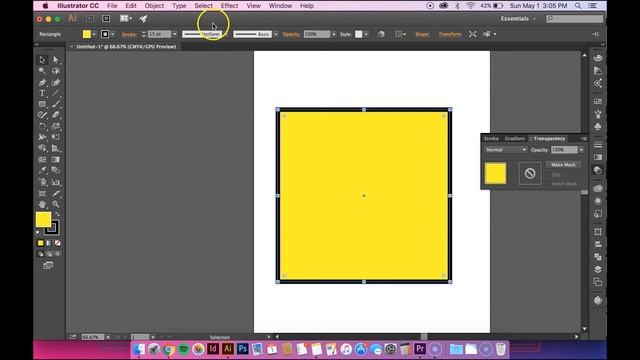This screenshot has width=640, height=360.
Task: Open the Layers panel icon in dock
Action: pos(598,269)
